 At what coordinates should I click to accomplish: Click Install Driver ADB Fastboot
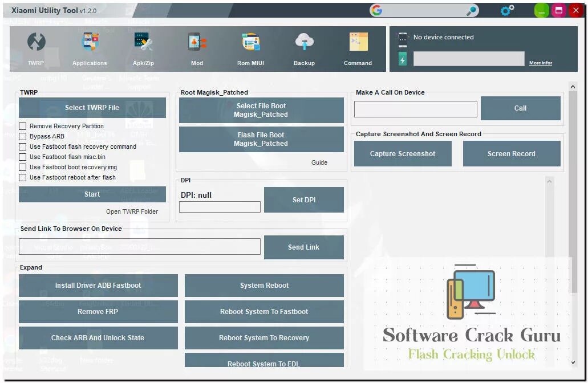click(98, 286)
